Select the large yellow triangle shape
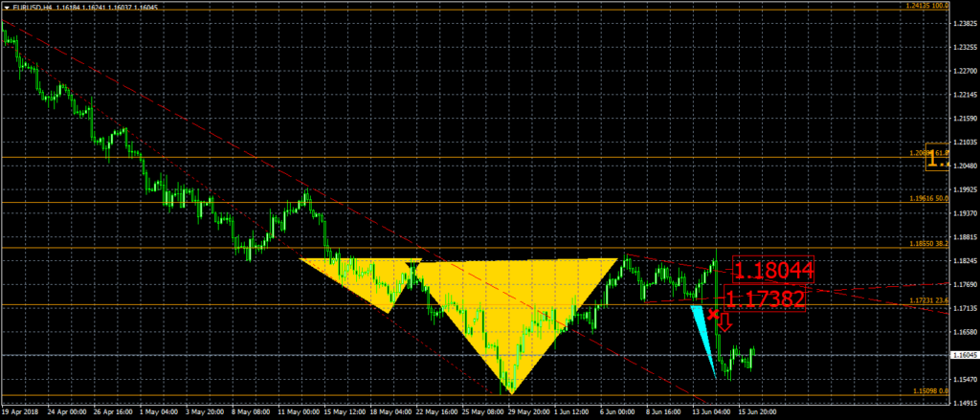Viewport: 980px width, 420px height. click(512, 306)
